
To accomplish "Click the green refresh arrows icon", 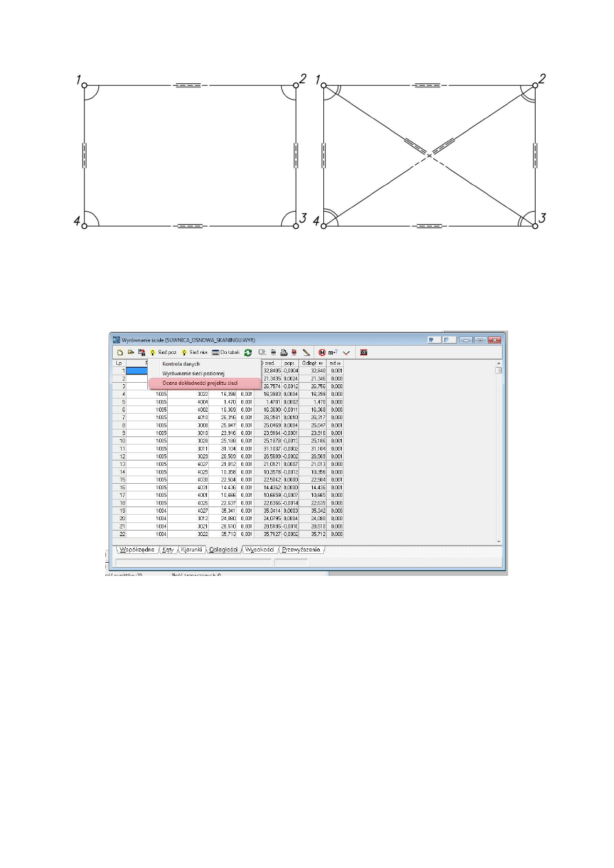I will click(x=248, y=352).
